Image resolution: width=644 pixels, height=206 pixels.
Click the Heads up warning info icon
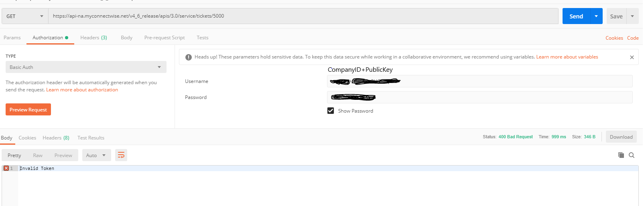189,57
